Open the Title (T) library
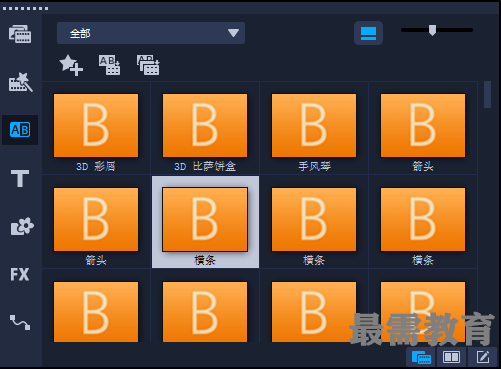501x369 pixels. (20, 178)
